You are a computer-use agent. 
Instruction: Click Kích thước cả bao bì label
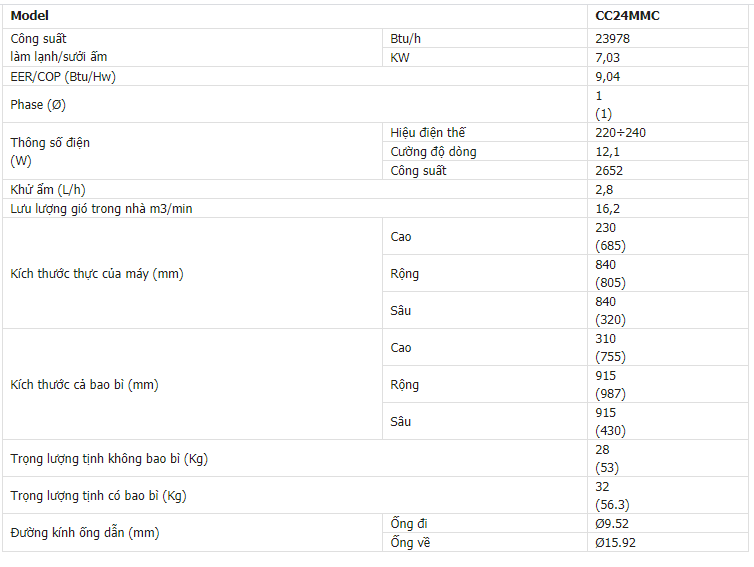84,385
